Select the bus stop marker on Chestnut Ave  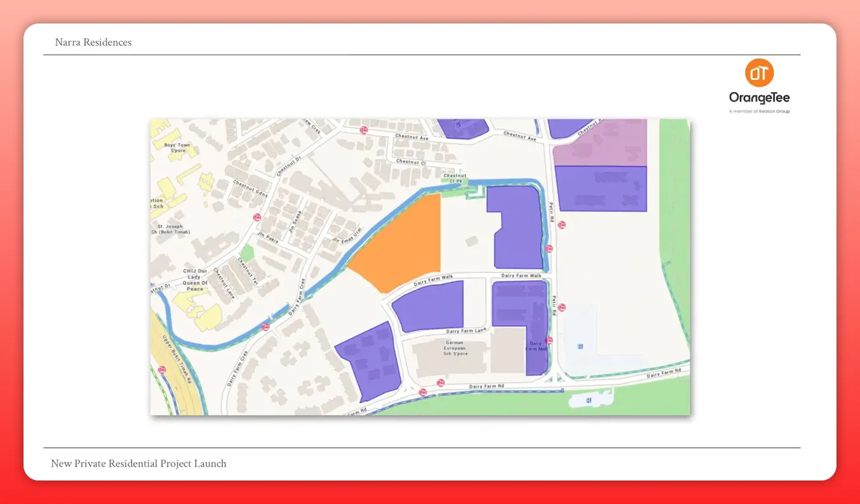coord(363,130)
